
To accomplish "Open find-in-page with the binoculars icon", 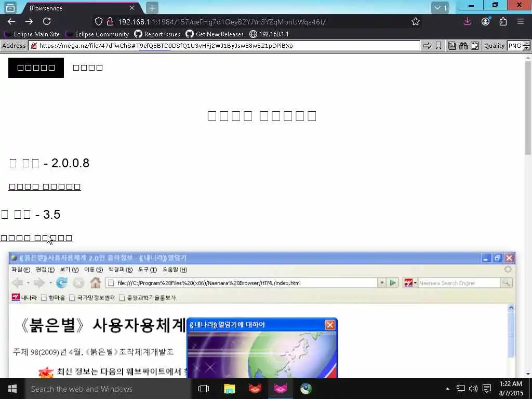I will pyautogui.click(x=463, y=46).
